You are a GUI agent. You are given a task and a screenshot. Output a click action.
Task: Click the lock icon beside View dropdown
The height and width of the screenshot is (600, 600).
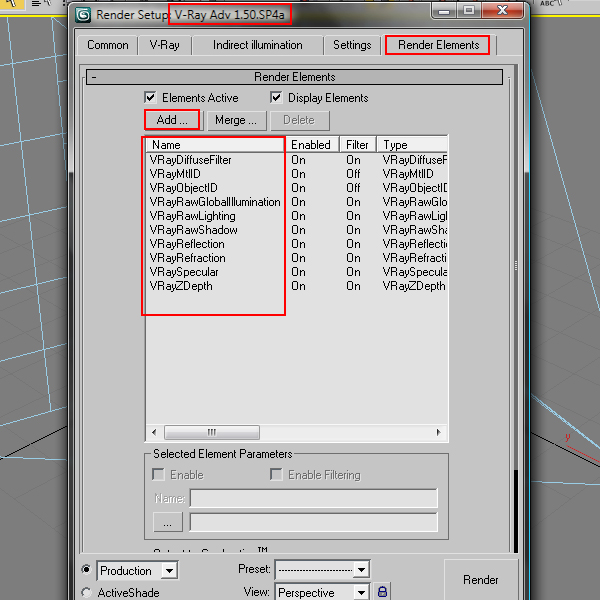tap(382, 592)
